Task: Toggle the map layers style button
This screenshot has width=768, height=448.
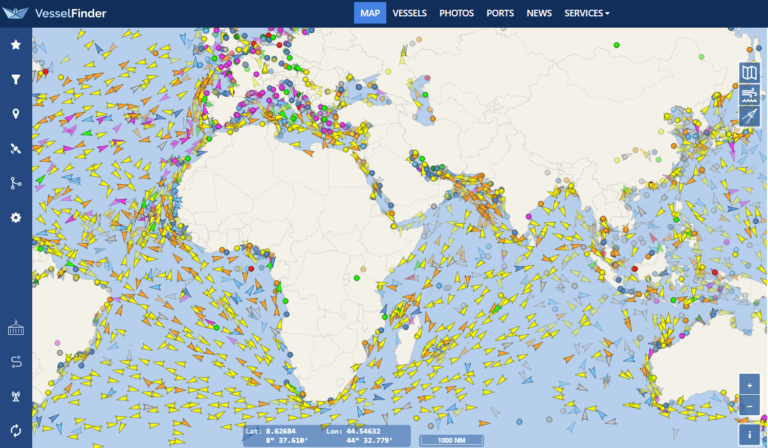Action: 750,73
